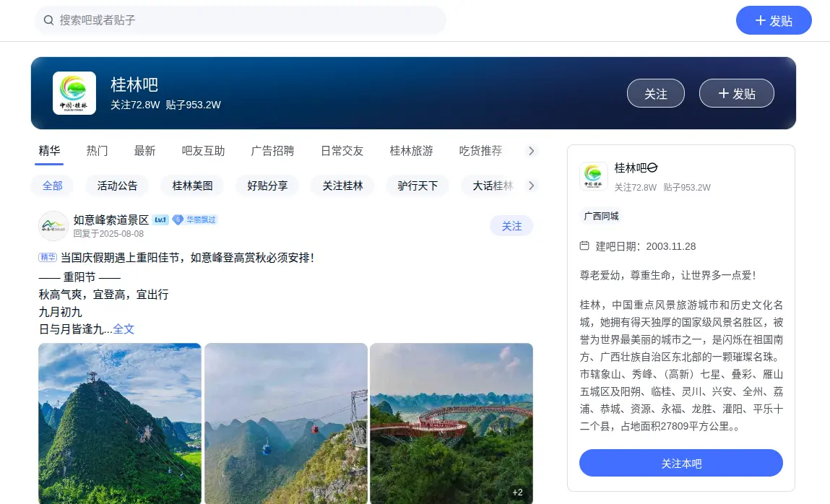Open the 如意峰索道景区 avatar

click(53, 226)
